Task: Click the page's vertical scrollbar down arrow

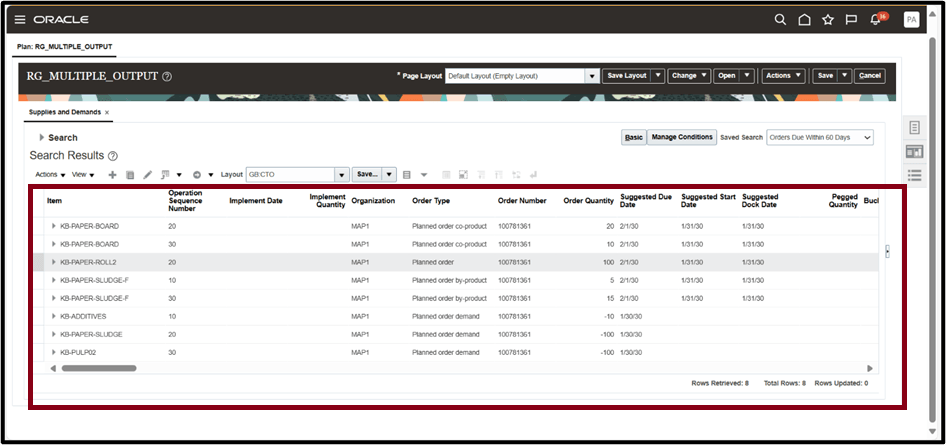Action: tap(933, 430)
